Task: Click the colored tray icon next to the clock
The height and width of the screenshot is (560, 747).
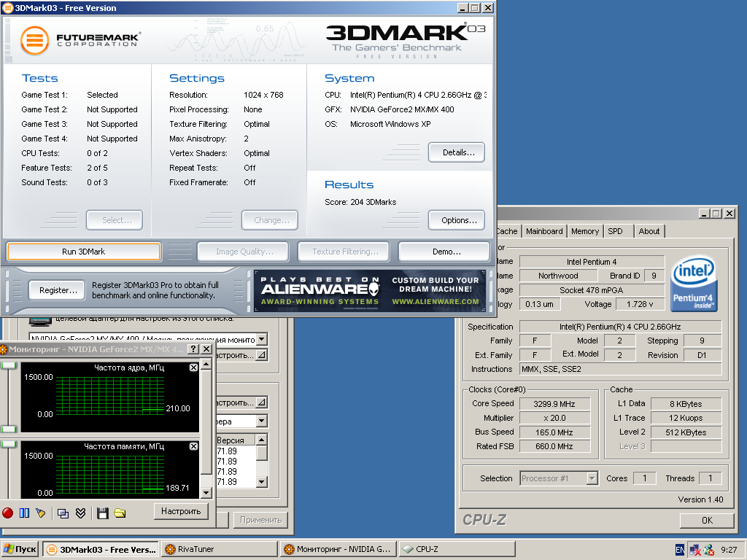Action: [x=709, y=550]
